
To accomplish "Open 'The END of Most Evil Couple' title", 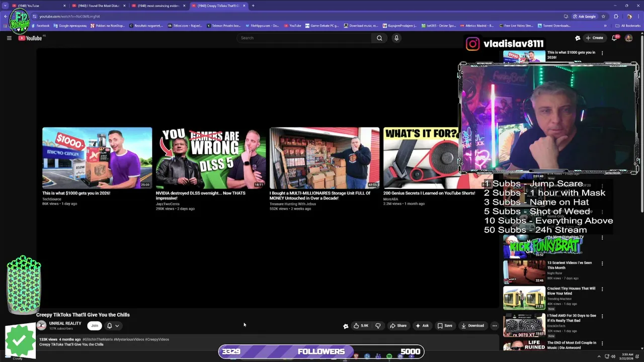I will (x=572, y=345).
